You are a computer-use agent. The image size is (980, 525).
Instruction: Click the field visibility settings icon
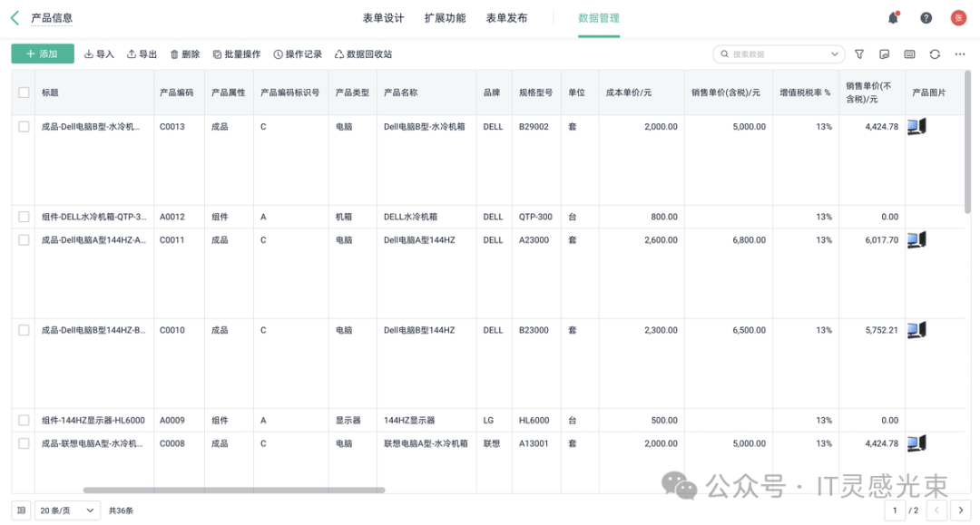click(x=885, y=54)
